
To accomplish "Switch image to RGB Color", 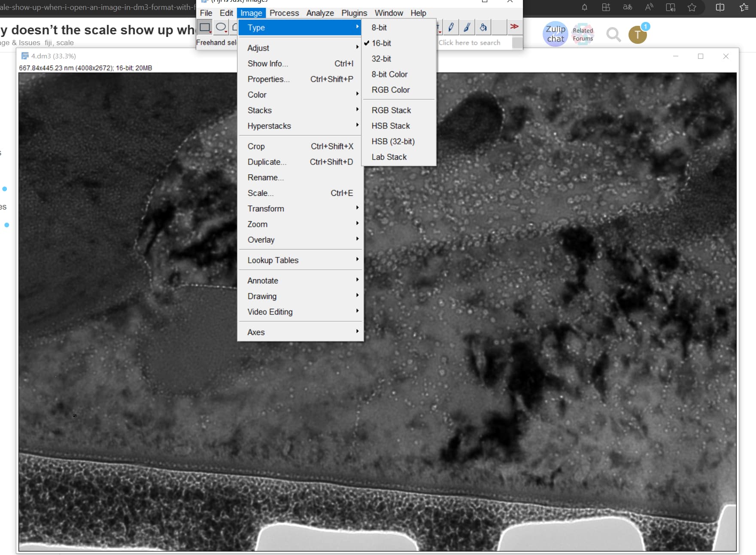I will click(390, 90).
